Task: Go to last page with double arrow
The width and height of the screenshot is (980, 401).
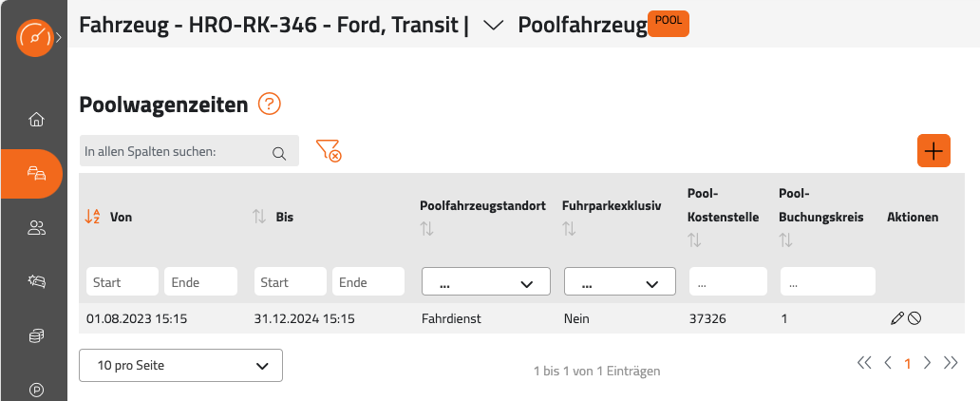Action: tap(951, 363)
